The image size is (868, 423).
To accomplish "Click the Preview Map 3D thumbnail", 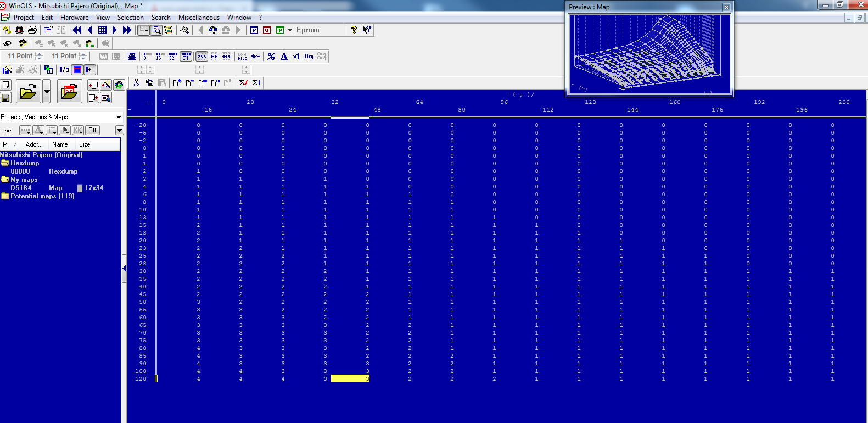I will pos(649,54).
